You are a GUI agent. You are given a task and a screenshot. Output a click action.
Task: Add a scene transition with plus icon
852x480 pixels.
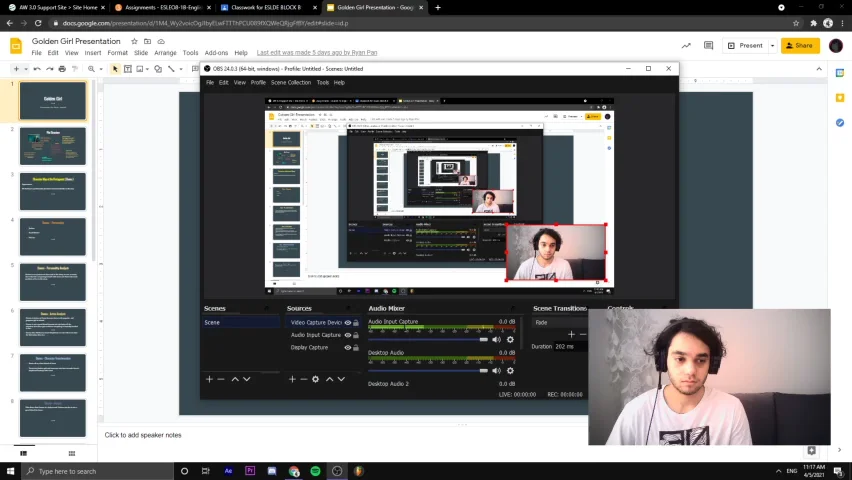point(571,334)
